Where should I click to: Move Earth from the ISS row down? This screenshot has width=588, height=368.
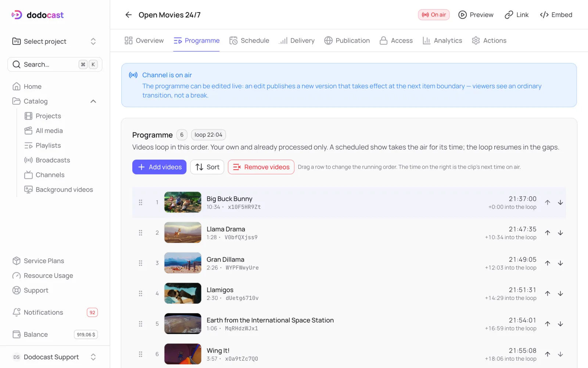[560, 324]
